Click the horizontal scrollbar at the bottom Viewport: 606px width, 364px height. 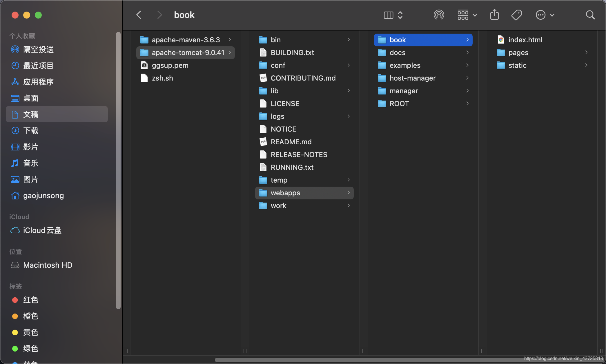click(409, 360)
